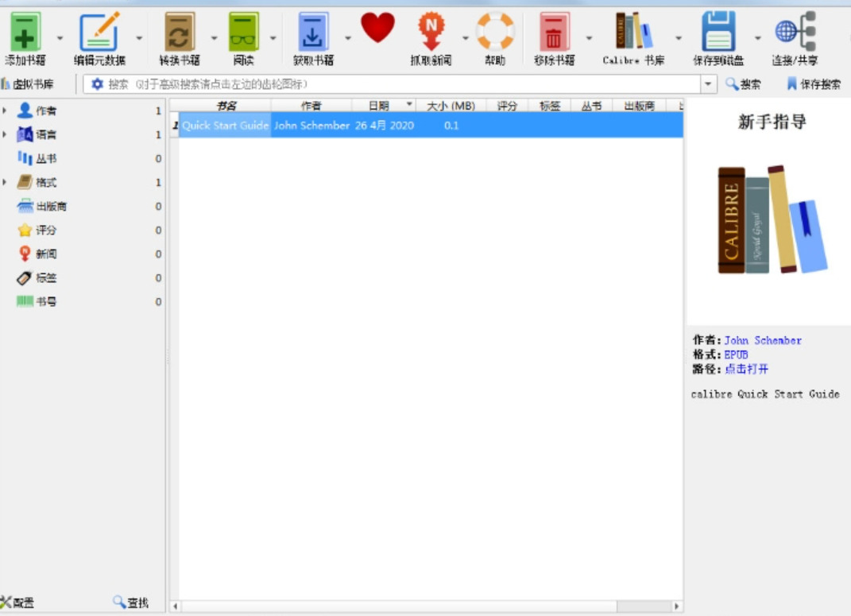Click the 搜索 search button
Viewport: 851px width, 616px height.
[x=743, y=84]
